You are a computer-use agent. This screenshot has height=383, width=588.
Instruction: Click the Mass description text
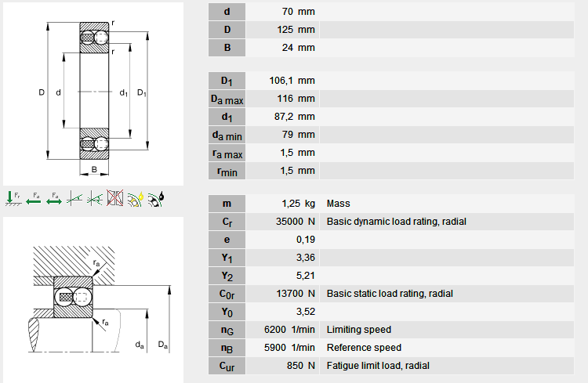point(338,204)
